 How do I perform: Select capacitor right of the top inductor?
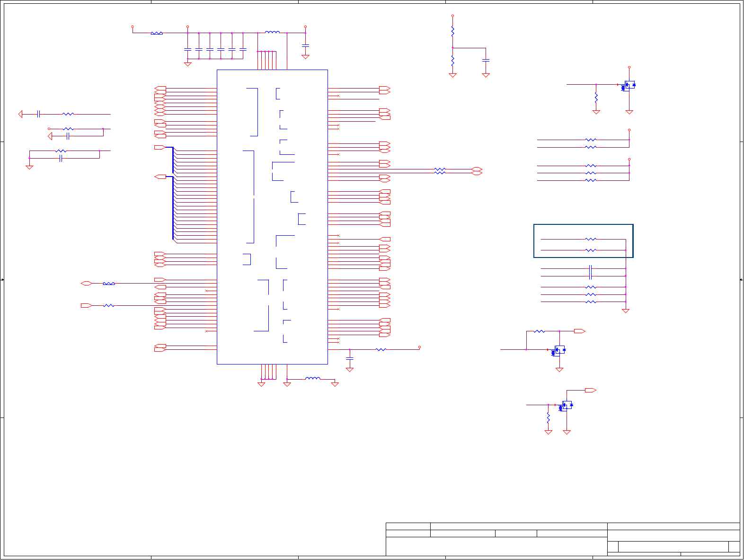coord(305,45)
